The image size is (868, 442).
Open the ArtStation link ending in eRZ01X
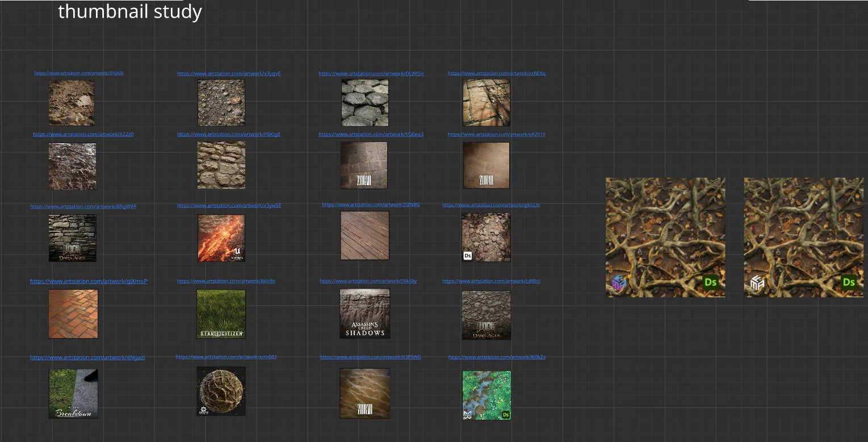coord(497,135)
